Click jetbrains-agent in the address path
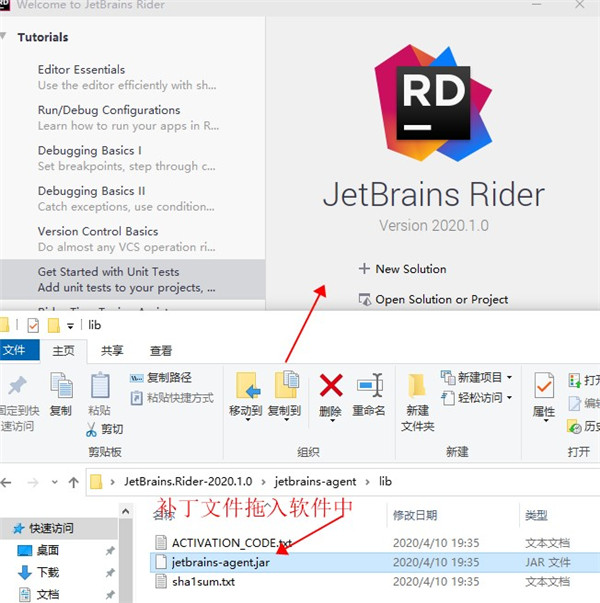Screen dimensions: 600x603 pos(315,481)
